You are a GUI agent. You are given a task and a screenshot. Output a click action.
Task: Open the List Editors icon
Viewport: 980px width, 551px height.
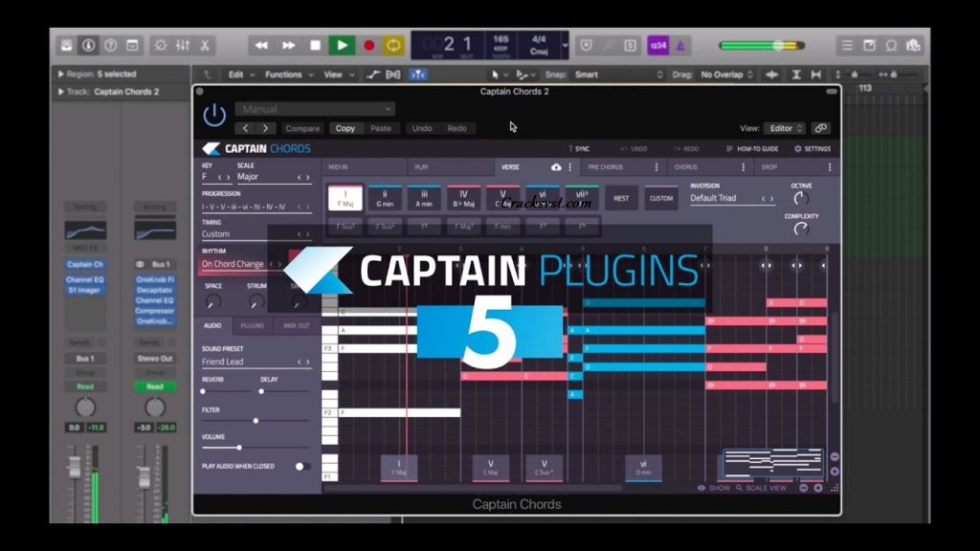(x=847, y=45)
